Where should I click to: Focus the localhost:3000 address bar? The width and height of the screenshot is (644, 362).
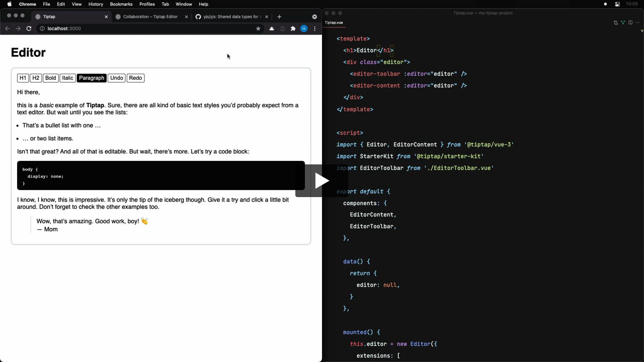[x=146, y=29]
